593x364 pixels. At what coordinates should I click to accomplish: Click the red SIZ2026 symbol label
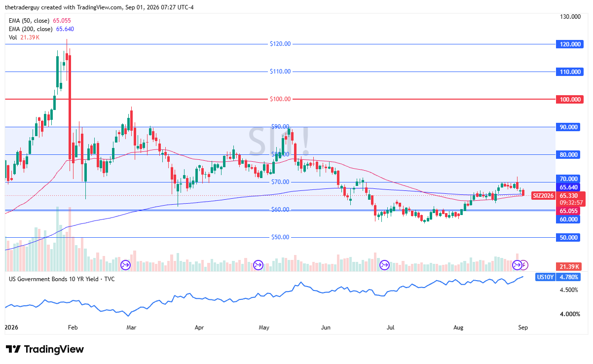click(543, 195)
